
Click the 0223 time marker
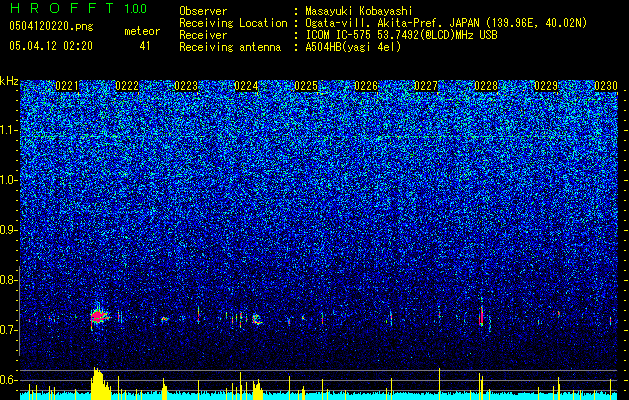(186, 86)
